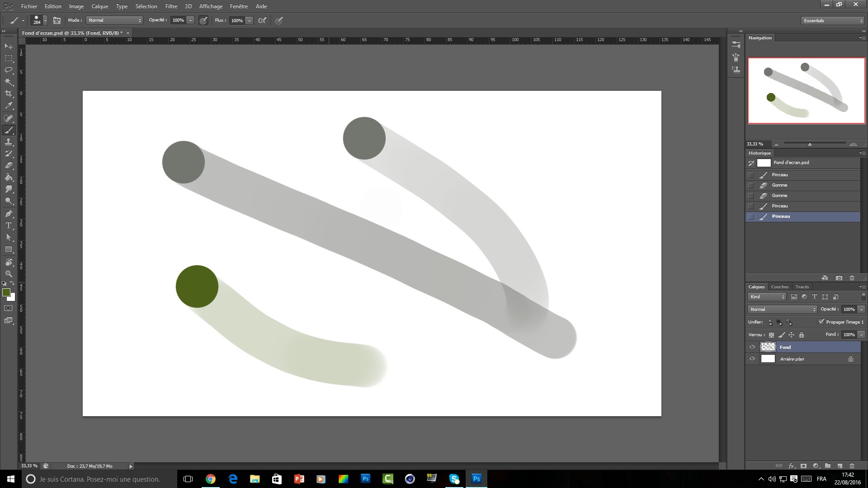Viewport: 868px width, 488px height.
Task: Open the brush Mode dropdown
Action: (x=115, y=20)
